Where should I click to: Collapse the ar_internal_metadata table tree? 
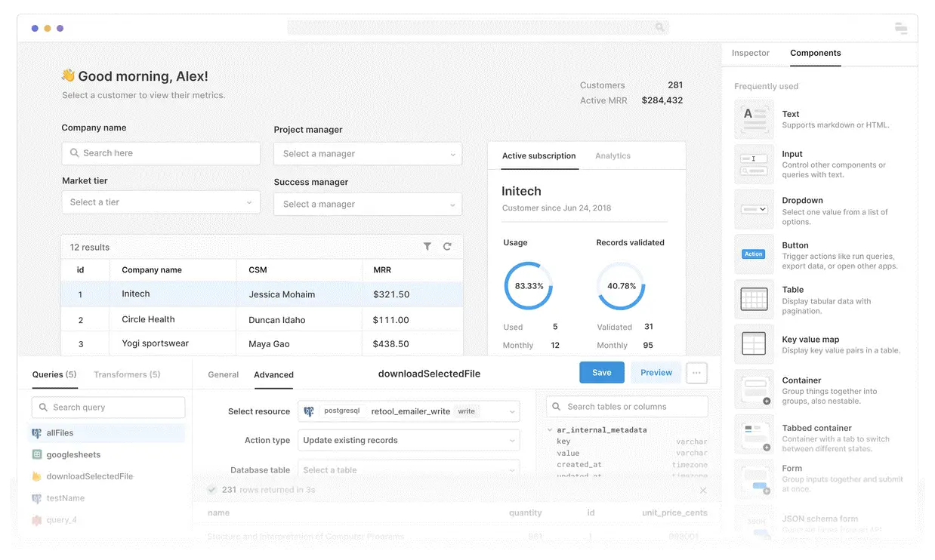[x=550, y=430]
